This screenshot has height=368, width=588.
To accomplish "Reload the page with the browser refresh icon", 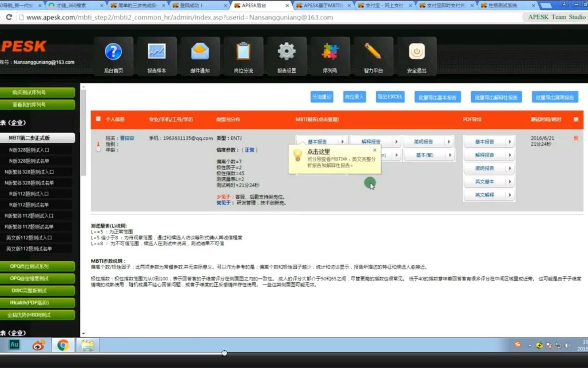I will tap(9, 17).
